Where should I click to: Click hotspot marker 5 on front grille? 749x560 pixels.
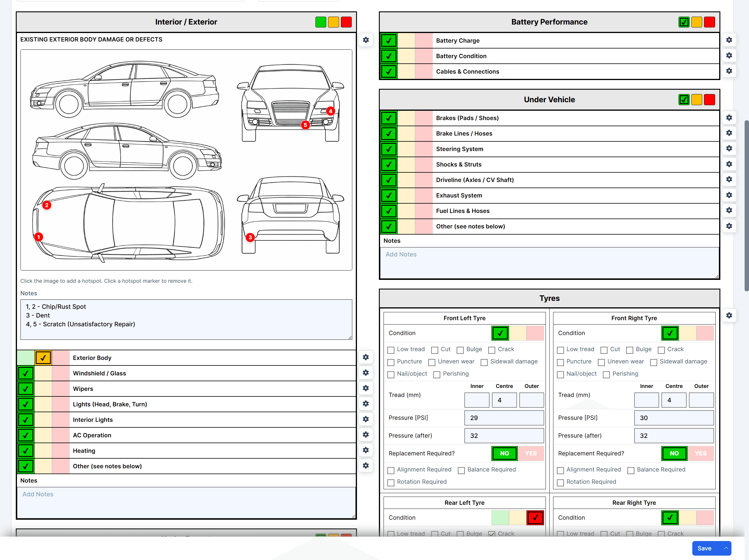pos(305,125)
